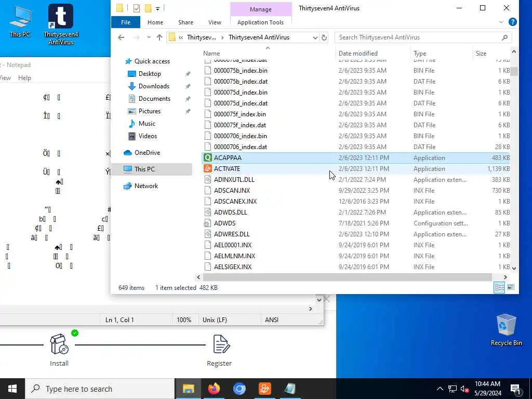Select the ACTIVATE application icon
This screenshot has width=532, height=399.
pos(207,169)
